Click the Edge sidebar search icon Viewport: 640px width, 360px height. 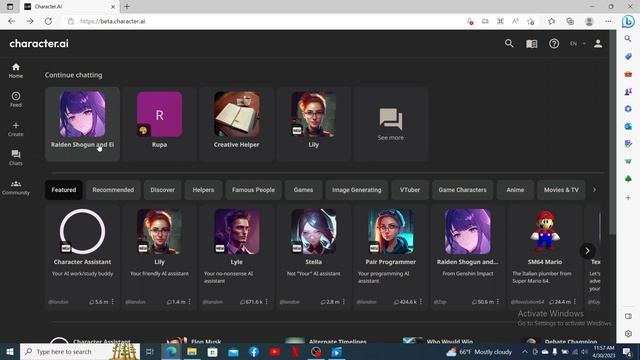(628, 39)
